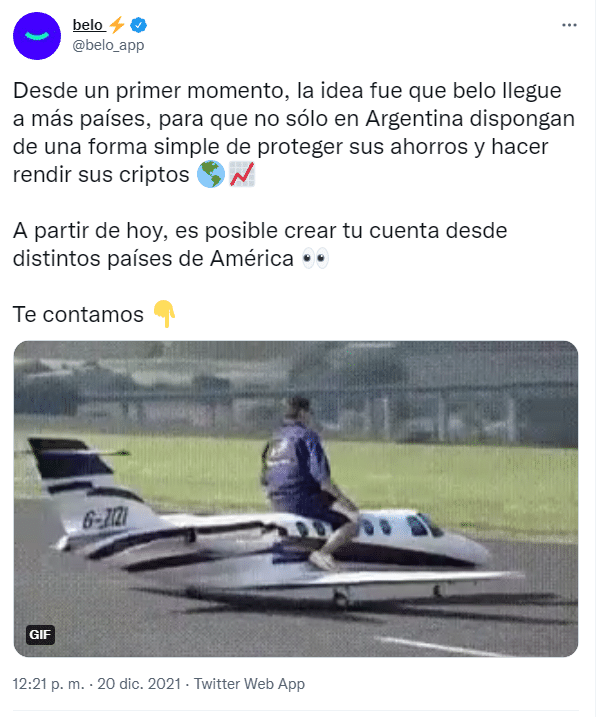Click the eyes emoji after América
The image size is (597, 717).
point(315,259)
